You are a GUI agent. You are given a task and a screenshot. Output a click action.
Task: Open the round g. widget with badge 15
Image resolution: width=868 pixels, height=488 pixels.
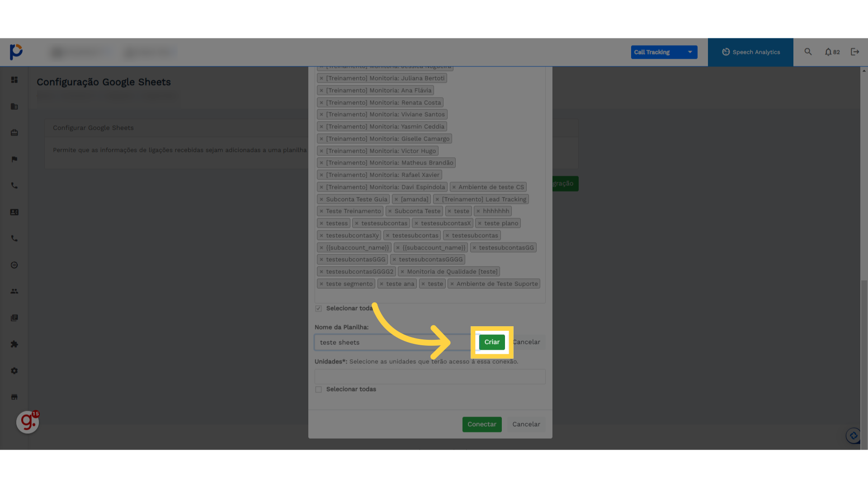pos(28,422)
